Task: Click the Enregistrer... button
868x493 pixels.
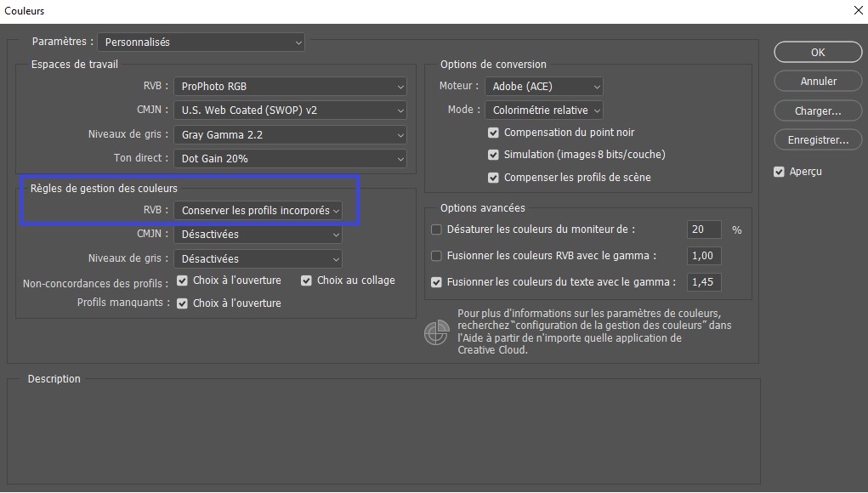Action: (818, 140)
